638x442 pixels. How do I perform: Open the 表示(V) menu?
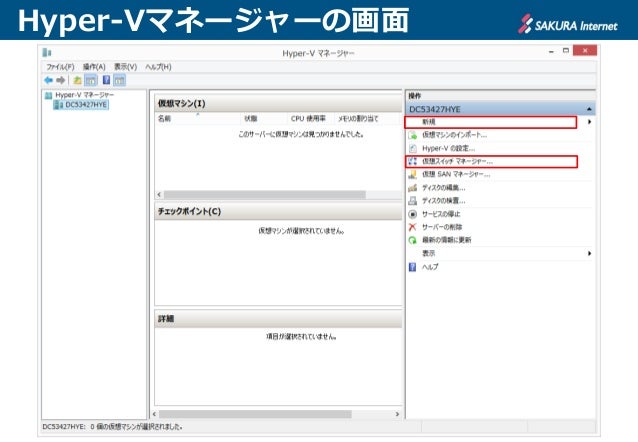click(x=125, y=67)
